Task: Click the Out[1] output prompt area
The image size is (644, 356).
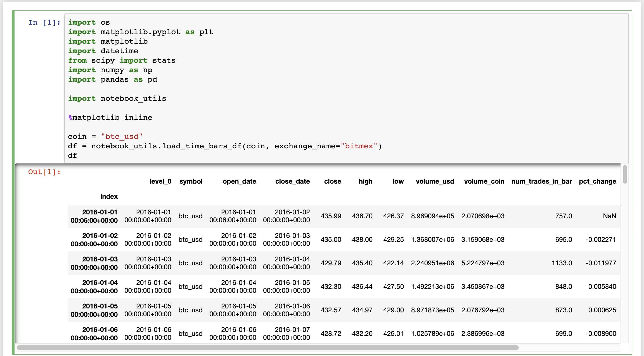Action: tap(44, 172)
